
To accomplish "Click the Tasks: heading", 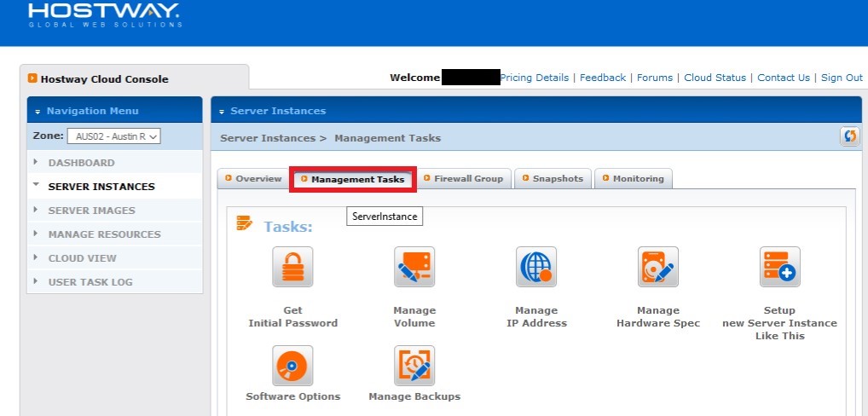I will pos(288,227).
